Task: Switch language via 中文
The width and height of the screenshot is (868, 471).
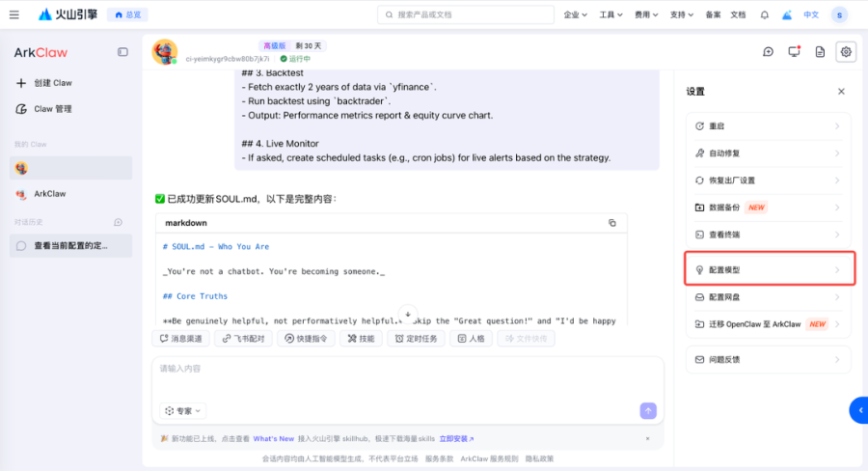Action: 811,15
